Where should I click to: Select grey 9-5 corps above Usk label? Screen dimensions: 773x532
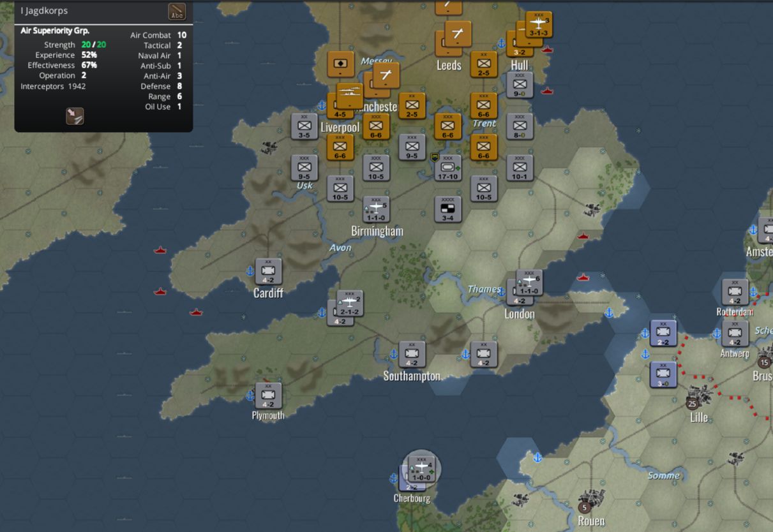(x=304, y=167)
